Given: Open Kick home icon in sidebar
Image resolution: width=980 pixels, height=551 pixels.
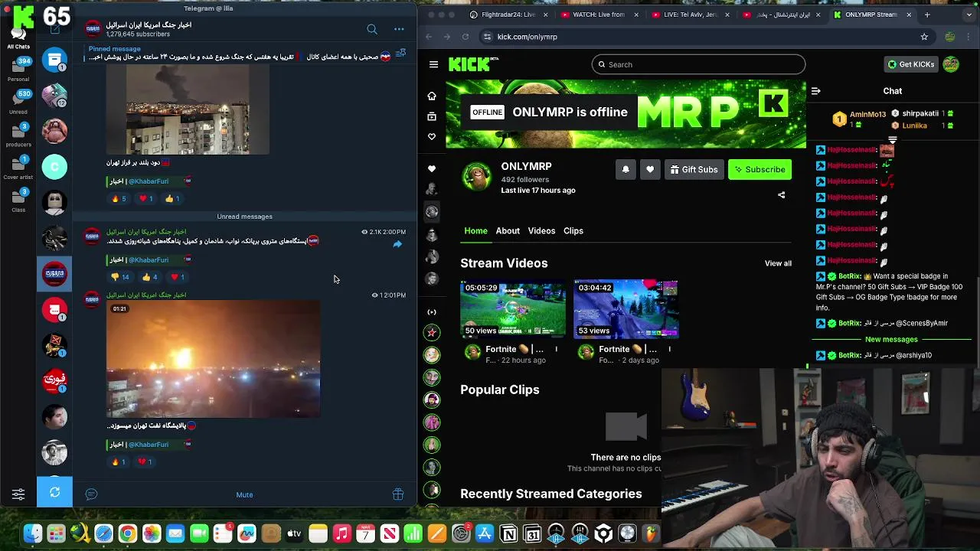Looking at the screenshot, I should (432, 96).
